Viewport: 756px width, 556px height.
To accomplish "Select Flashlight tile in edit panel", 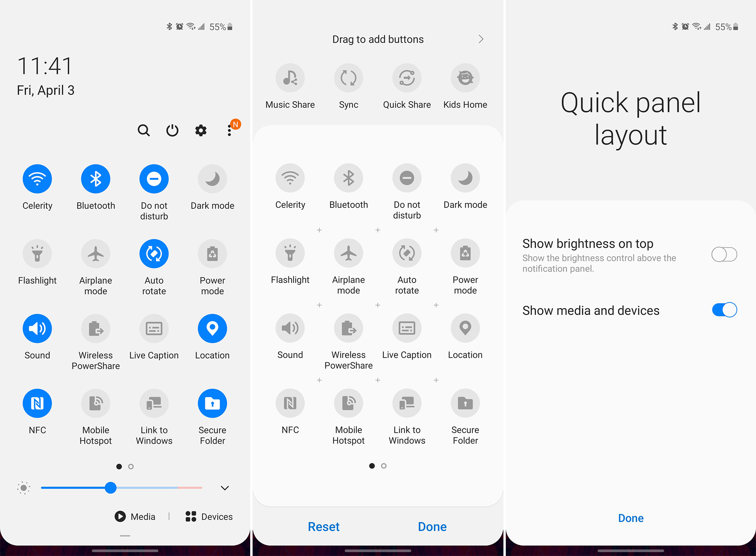I will (290, 253).
